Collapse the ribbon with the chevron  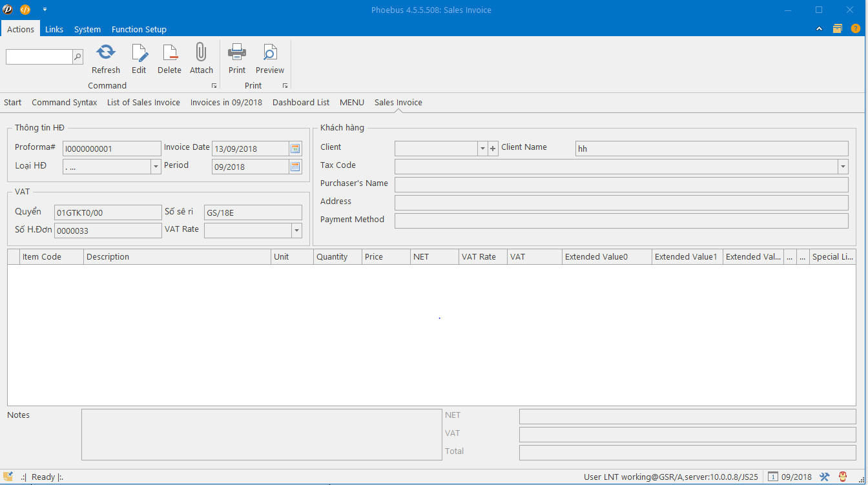pos(820,28)
